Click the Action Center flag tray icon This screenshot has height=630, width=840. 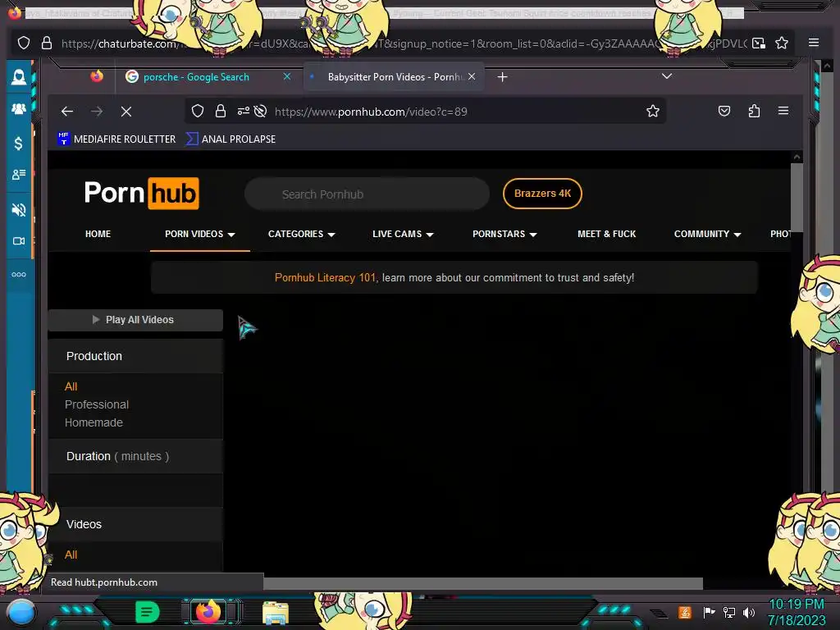click(x=709, y=612)
